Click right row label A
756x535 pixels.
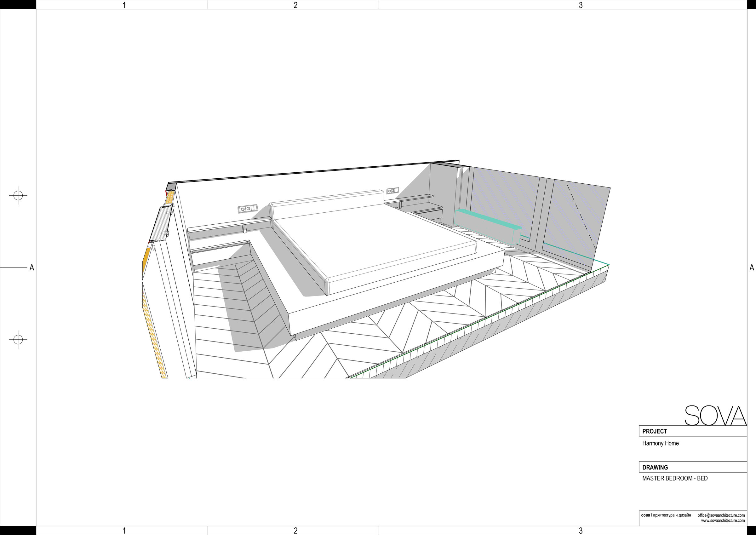coord(752,267)
